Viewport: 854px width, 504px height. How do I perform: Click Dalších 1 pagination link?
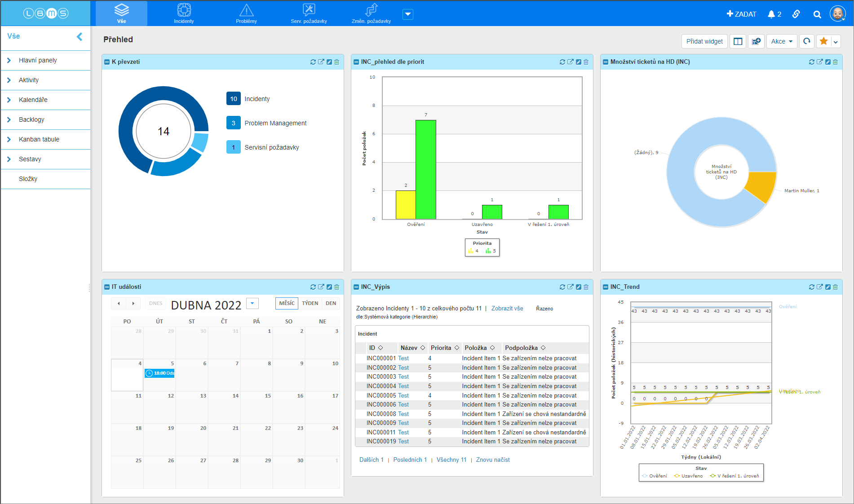(372, 460)
